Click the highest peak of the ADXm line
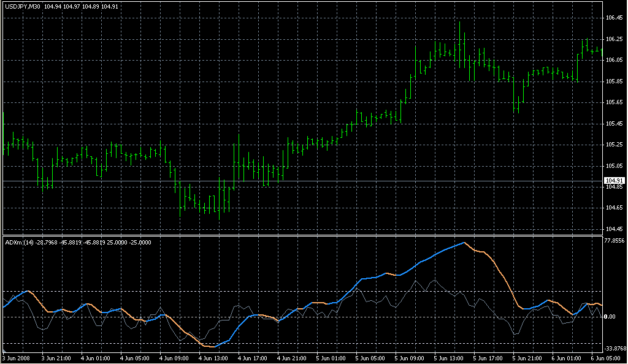The image size is (628, 364). point(464,243)
